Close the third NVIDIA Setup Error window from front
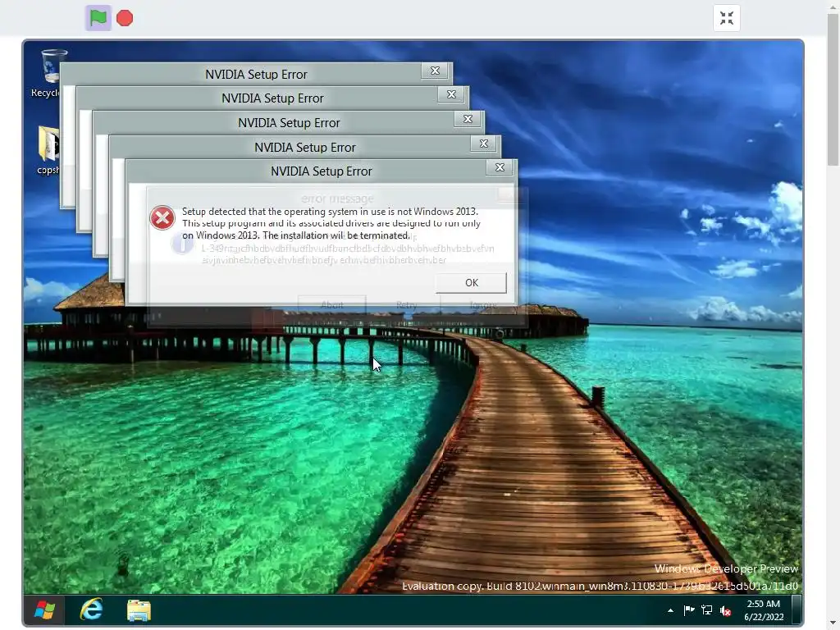This screenshot has width=840, height=630. point(467,119)
